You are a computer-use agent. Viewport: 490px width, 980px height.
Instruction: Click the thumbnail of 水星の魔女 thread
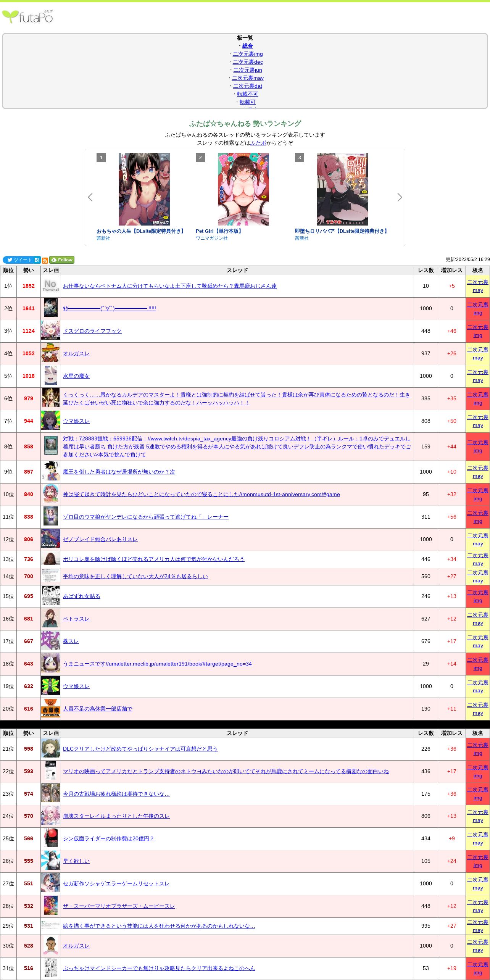(51, 376)
